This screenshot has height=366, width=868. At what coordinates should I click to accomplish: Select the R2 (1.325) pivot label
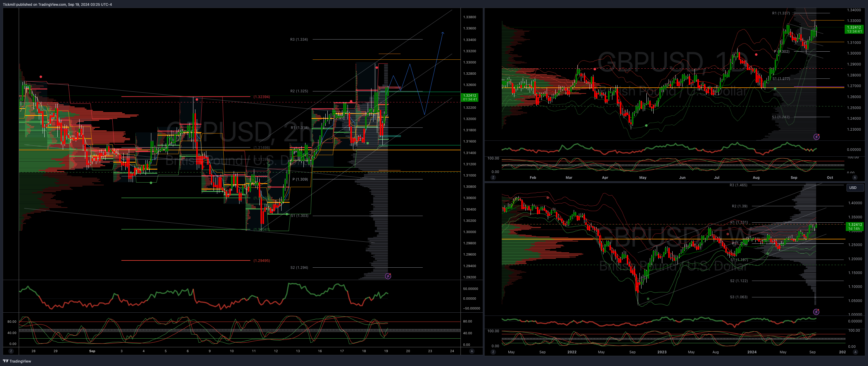(299, 91)
